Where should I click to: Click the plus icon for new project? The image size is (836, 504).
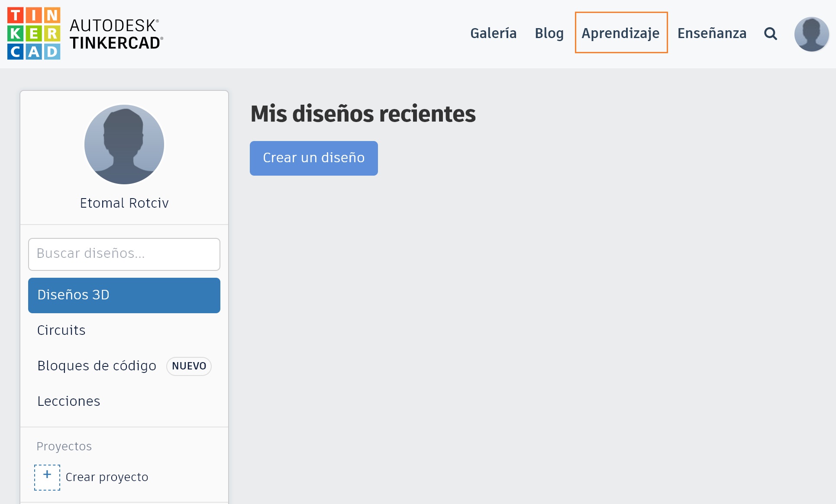[47, 477]
